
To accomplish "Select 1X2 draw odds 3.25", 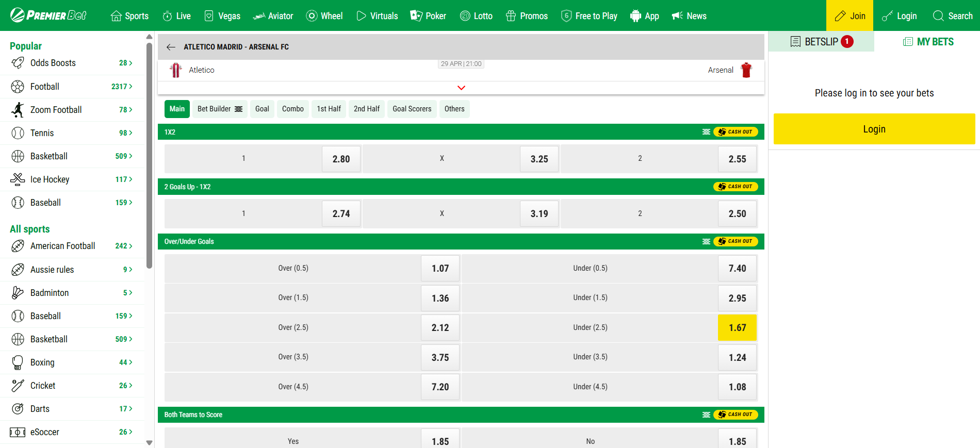I will coord(539,159).
